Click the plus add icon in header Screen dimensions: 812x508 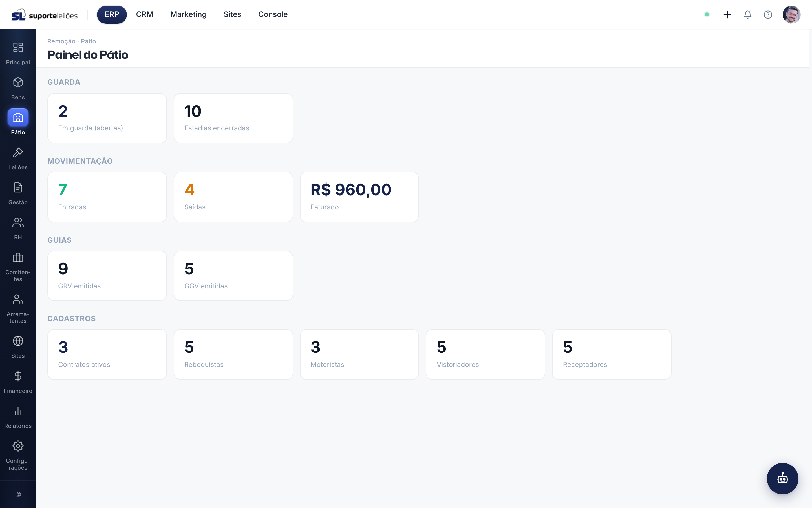pyautogui.click(x=727, y=14)
